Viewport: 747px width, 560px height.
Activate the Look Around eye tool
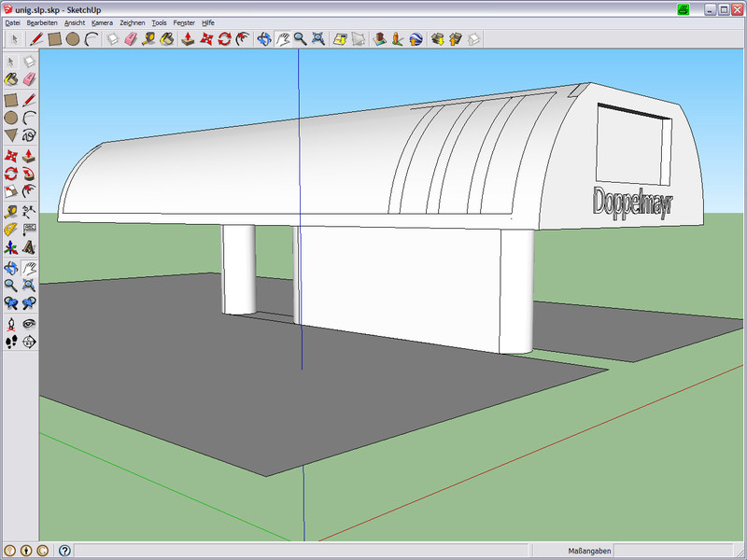point(29,324)
